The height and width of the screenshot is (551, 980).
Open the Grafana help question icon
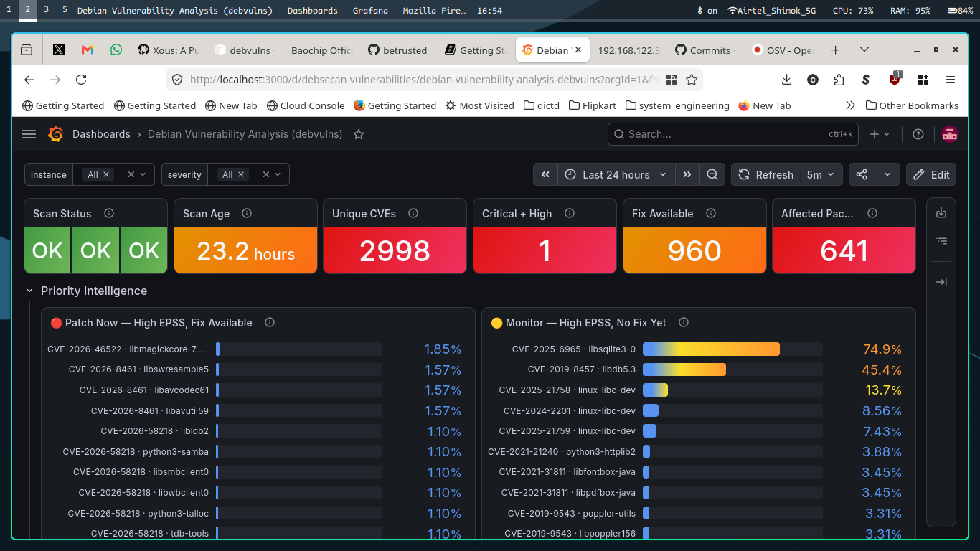[x=918, y=134]
